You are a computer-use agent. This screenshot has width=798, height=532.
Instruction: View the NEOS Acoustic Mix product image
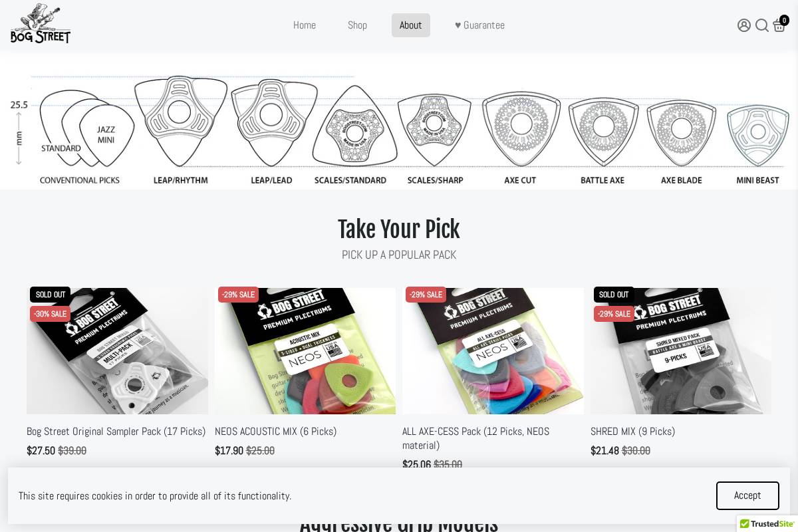[x=305, y=351]
